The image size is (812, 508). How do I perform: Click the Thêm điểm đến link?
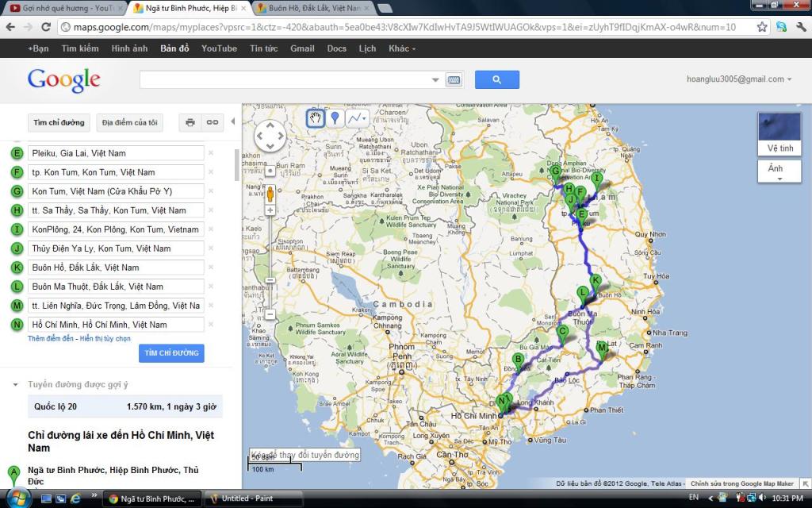click(51, 338)
